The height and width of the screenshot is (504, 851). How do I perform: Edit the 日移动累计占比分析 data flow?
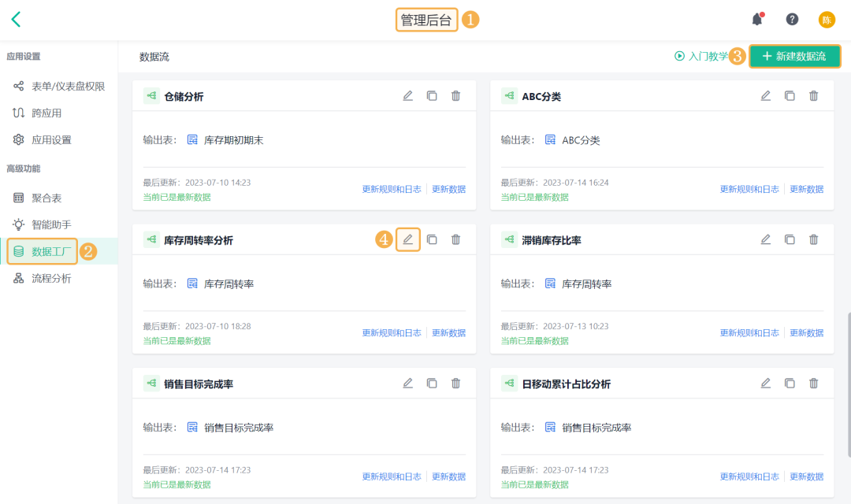coord(765,384)
